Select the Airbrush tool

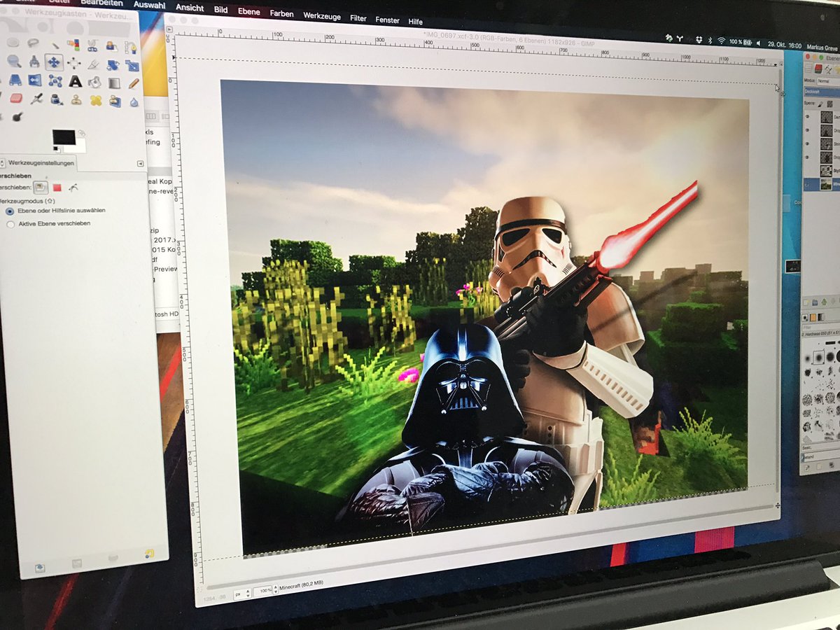coord(36,99)
